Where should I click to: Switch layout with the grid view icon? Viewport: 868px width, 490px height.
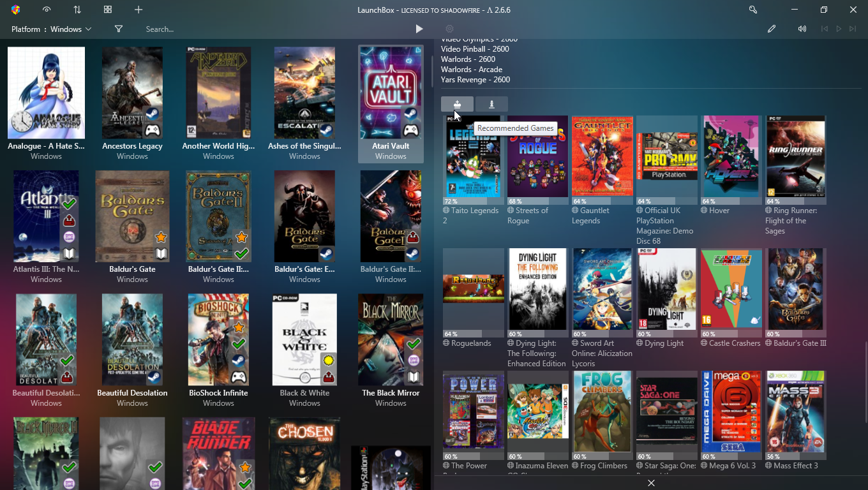(x=108, y=10)
